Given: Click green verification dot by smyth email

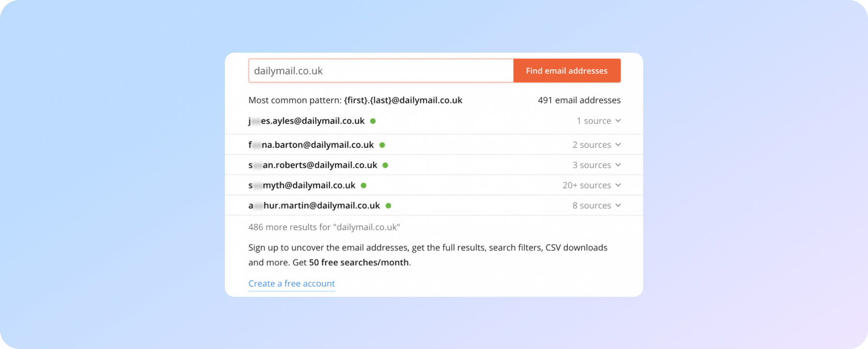Looking at the screenshot, I should (364, 186).
